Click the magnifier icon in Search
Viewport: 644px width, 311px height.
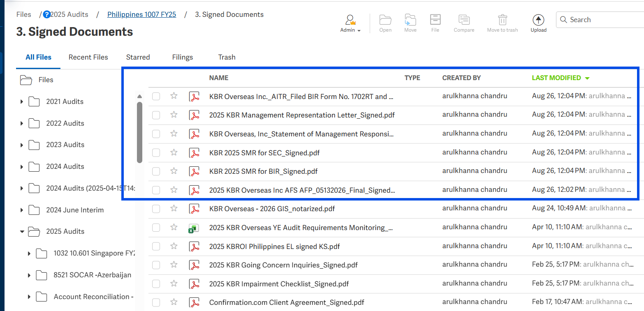pyautogui.click(x=563, y=20)
